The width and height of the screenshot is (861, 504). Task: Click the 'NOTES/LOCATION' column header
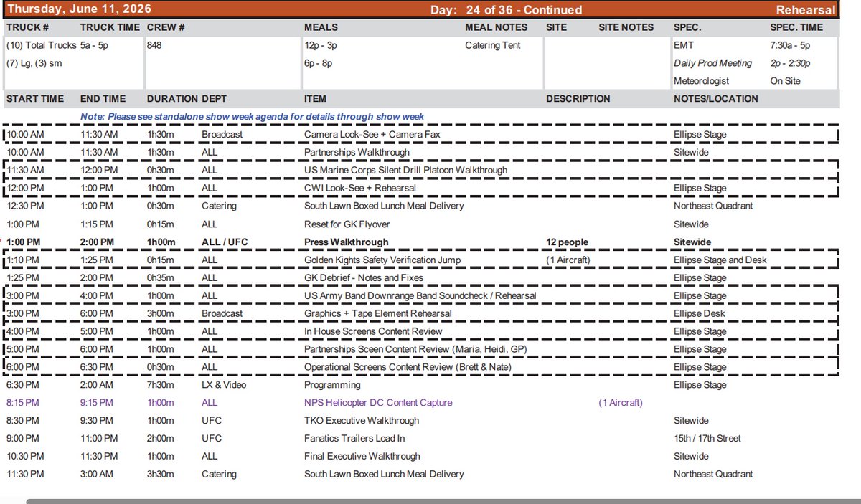tap(716, 99)
